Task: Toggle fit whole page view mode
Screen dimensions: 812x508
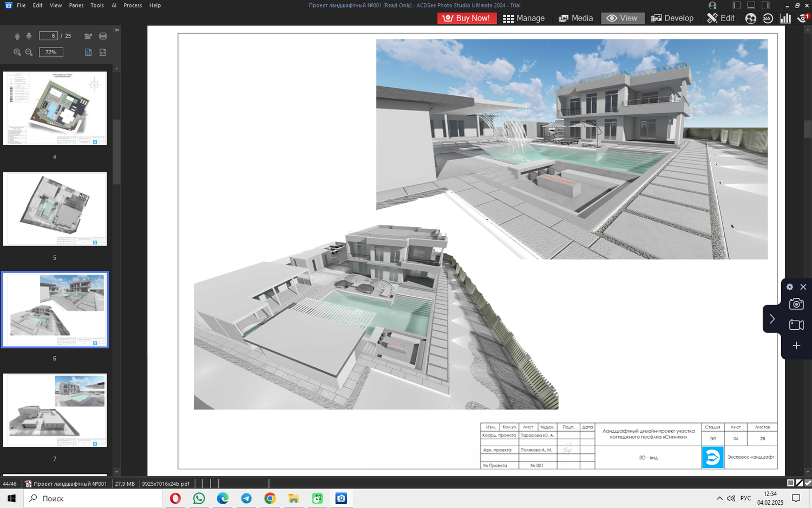Action: 88,53
